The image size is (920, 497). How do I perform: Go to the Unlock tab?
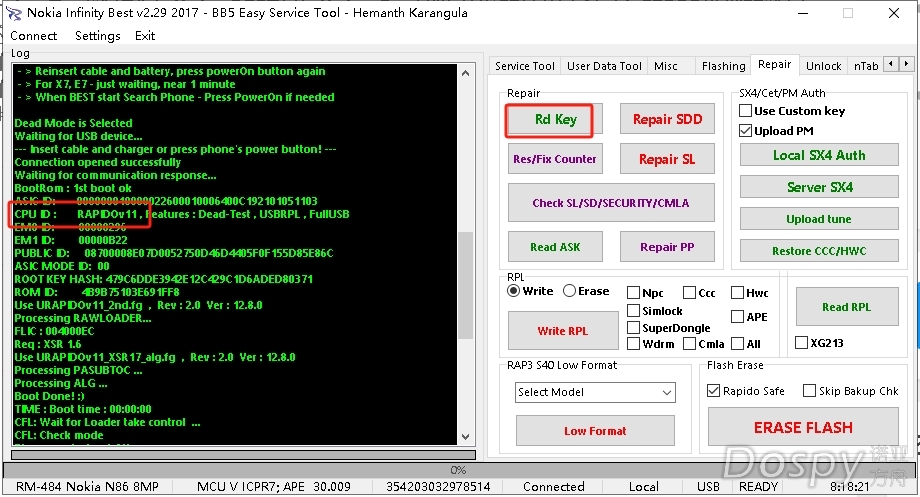coord(823,66)
